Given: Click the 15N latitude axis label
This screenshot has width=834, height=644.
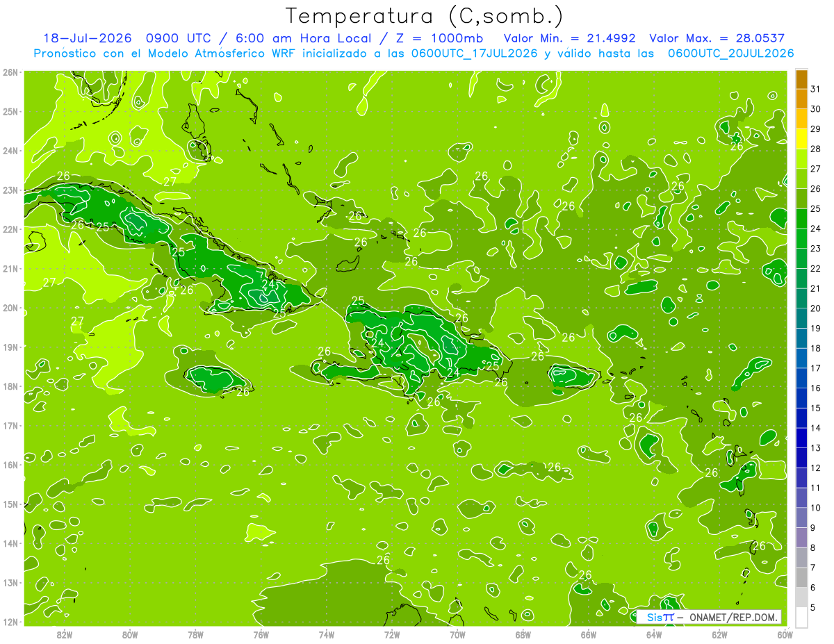Looking at the screenshot, I should [10, 504].
